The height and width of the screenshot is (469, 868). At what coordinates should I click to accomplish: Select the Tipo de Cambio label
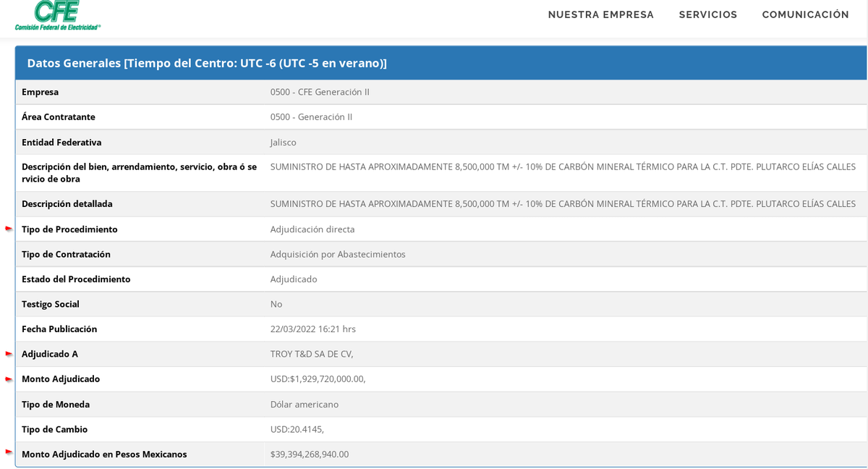[54, 429]
